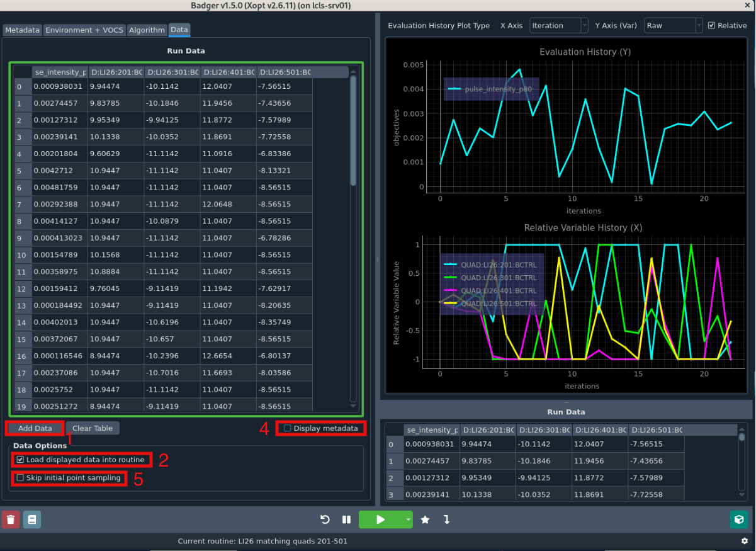Open the logbook icon next to trash
The image size is (756, 551).
[x=32, y=520]
